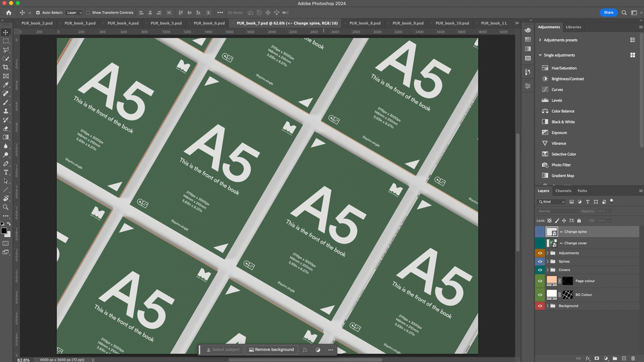The height and width of the screenshot is (362, 644).
Task: Add a layer mask
Action: (597, 358)
